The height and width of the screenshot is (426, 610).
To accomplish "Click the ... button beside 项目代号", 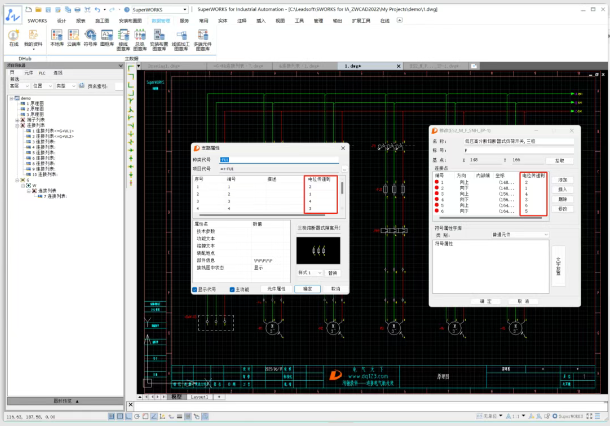I will tap(344, 169).
